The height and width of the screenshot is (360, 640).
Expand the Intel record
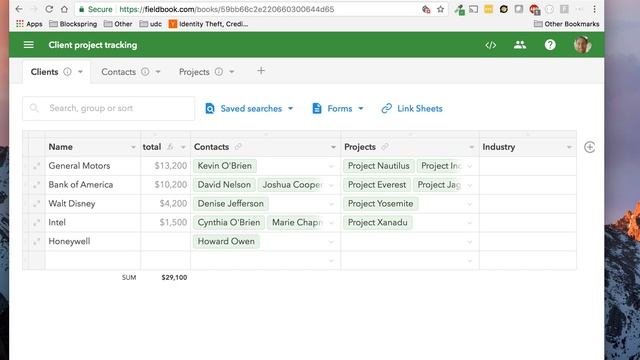click(36, 222)
